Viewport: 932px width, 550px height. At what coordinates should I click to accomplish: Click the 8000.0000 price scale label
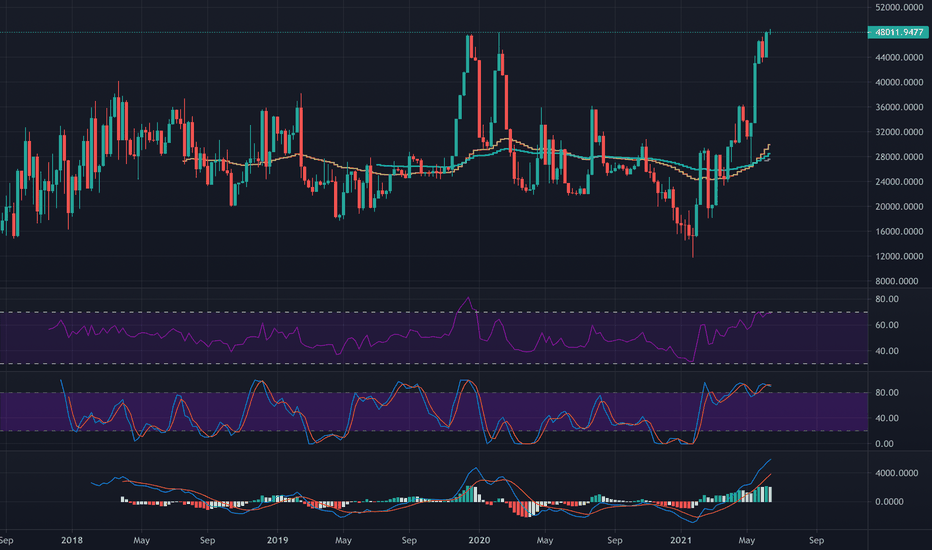point(901,281)
